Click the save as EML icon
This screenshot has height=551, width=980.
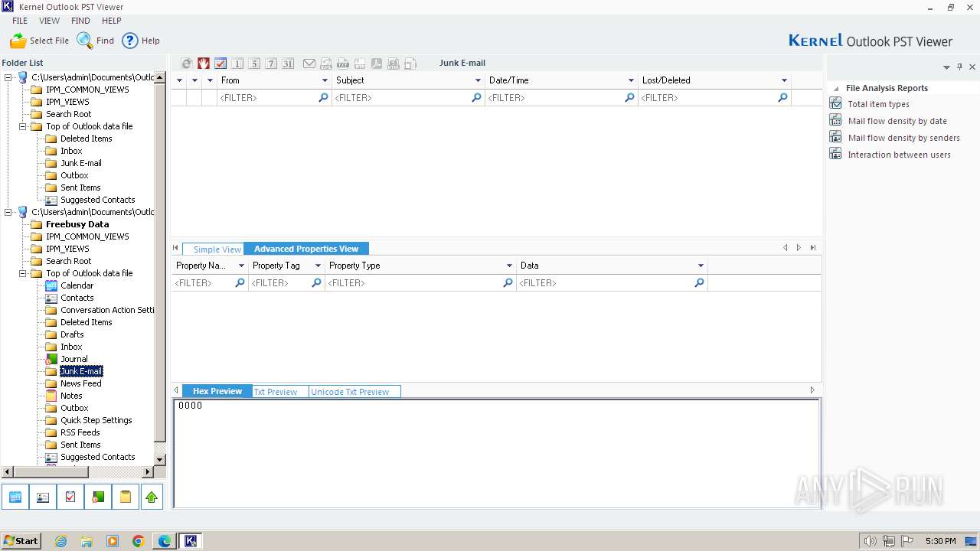326,64
